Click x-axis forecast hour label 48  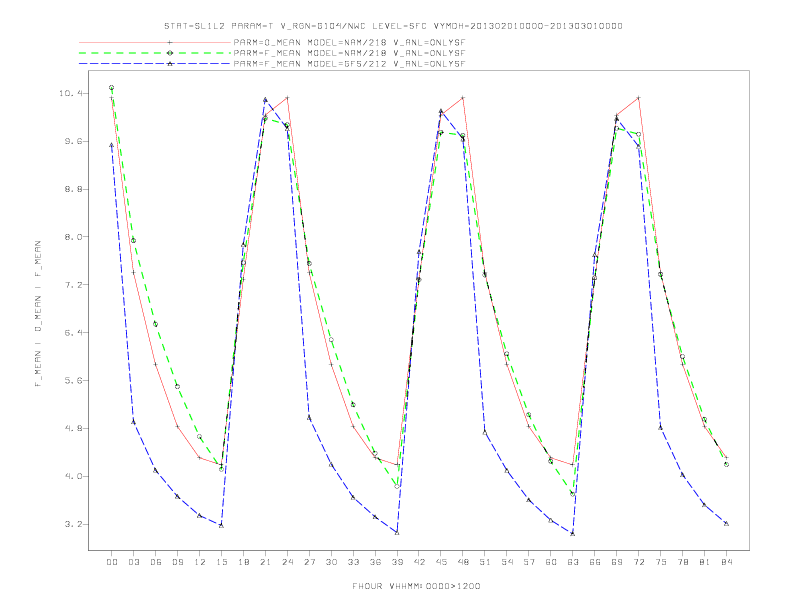[463, 562]
